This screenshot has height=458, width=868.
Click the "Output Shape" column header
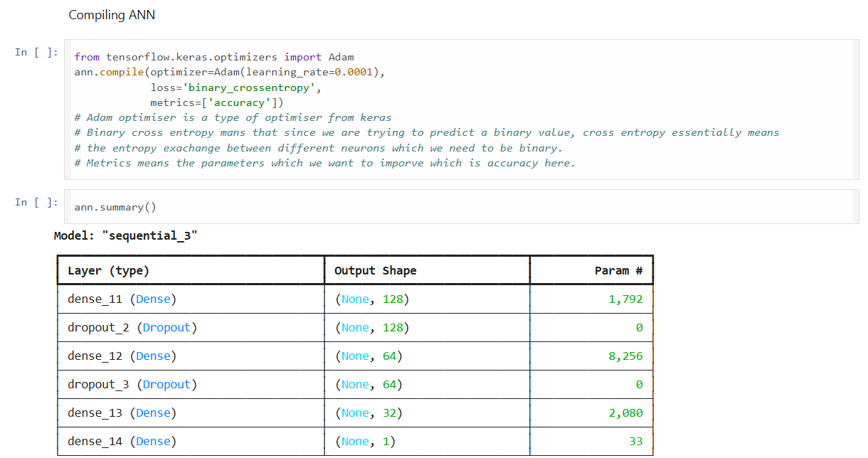click(x=376, y=271)
